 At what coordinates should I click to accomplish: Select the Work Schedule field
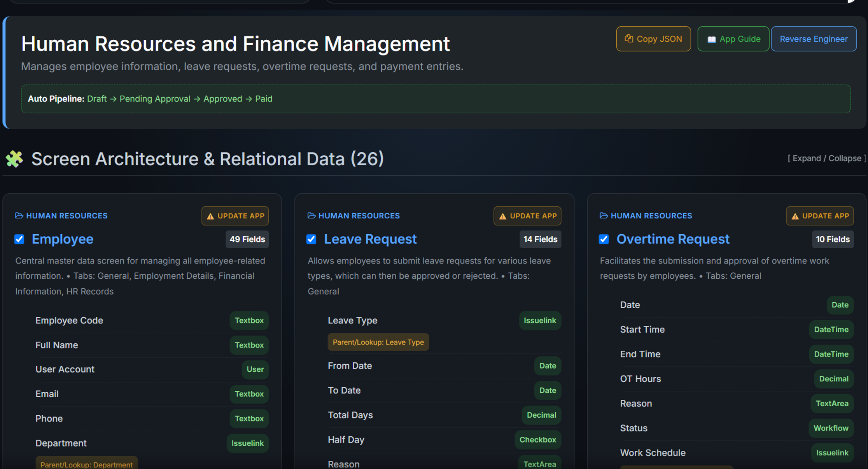(x=737, y=453)
